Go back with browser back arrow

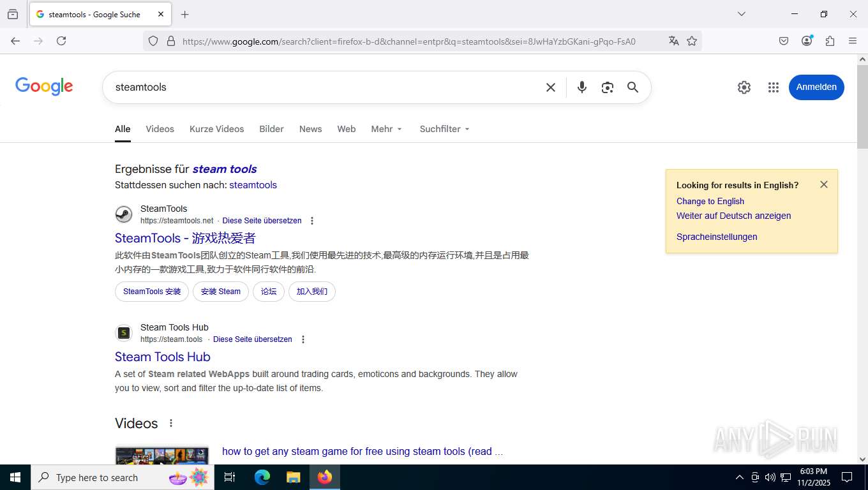[15, 41]
